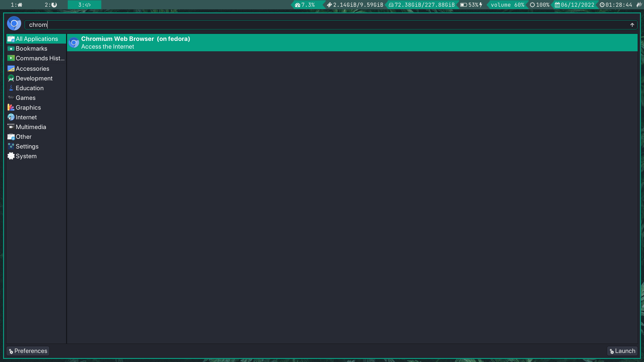Select the Internet globe category icon

[x=11, y=117]
